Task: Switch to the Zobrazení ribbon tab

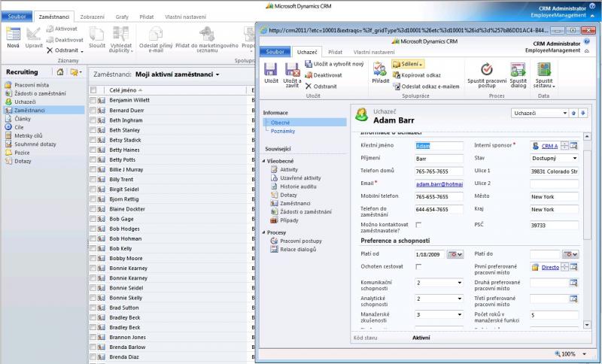Action: point(92,17)
